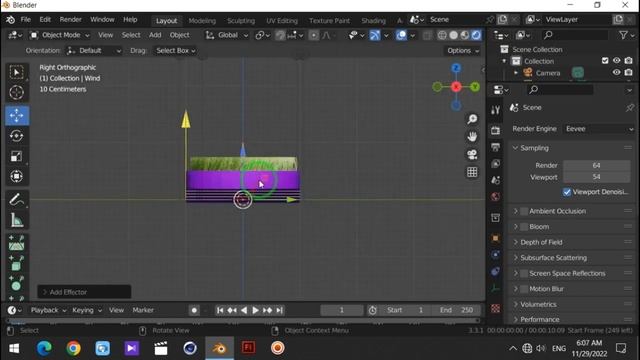Enable Bloom checkbox
Image resolution: width=640 pixels, height=360 pixels.
(524, 227)
